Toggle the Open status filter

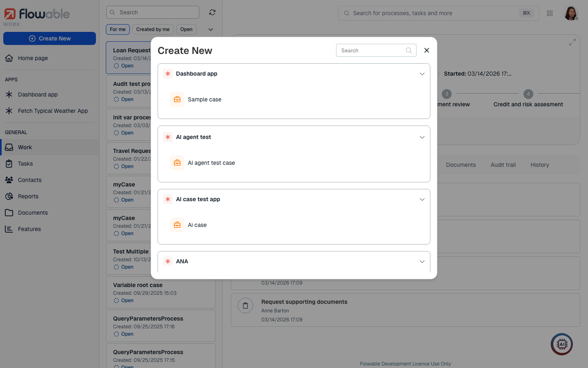(186, 29)
